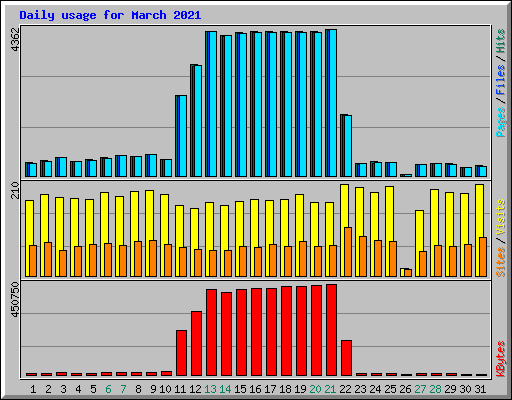Click day label 14 on x-axis
The height and width of the screenshot is (400, 512).
(x=225, y=389)
